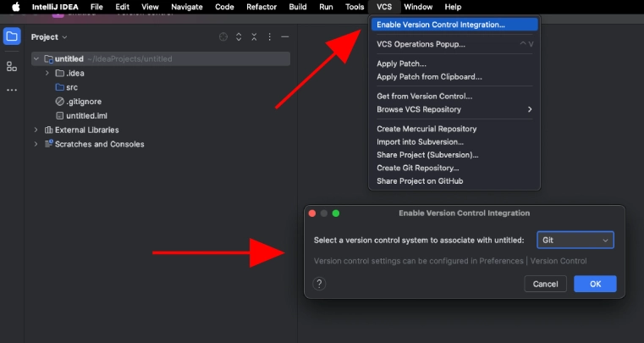Image resolution: width=644 pixels, height=343 pixels.
Task: Select the untitled.iml file
Action: [x=81, y=116]
